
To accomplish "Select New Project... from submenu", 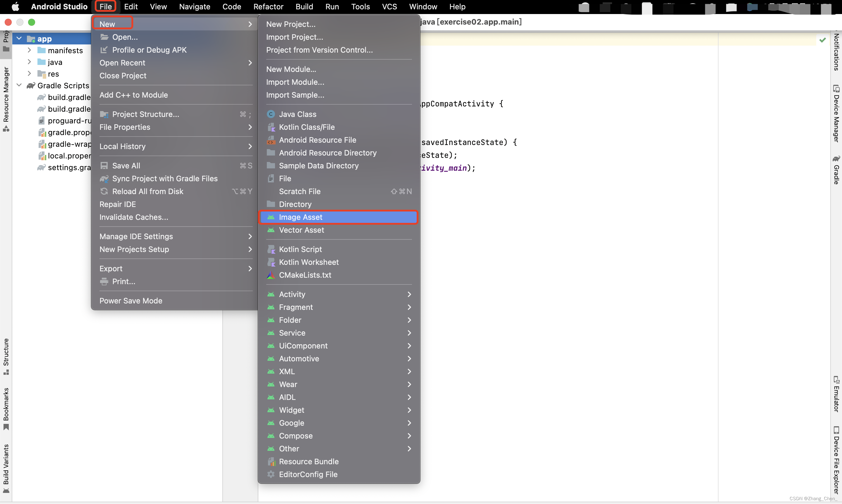I will point(339,24).
